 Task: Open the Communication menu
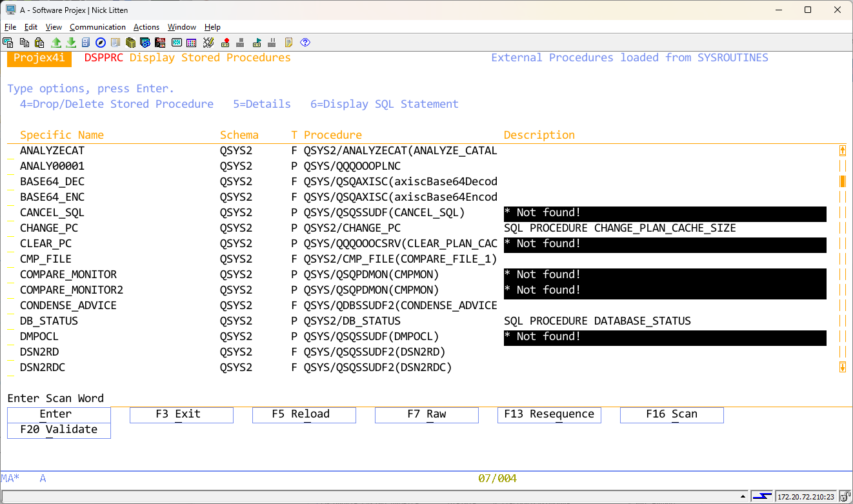tap(97, 27)
